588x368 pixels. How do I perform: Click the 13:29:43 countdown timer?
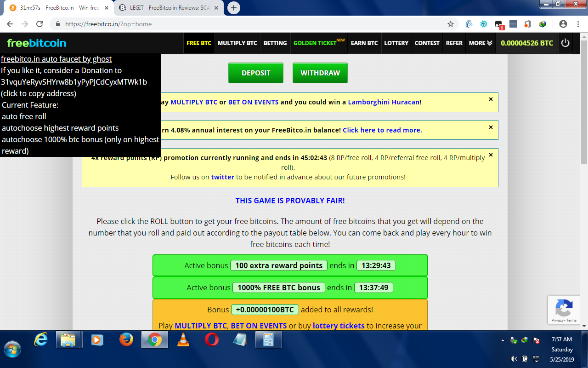(376, 265)
